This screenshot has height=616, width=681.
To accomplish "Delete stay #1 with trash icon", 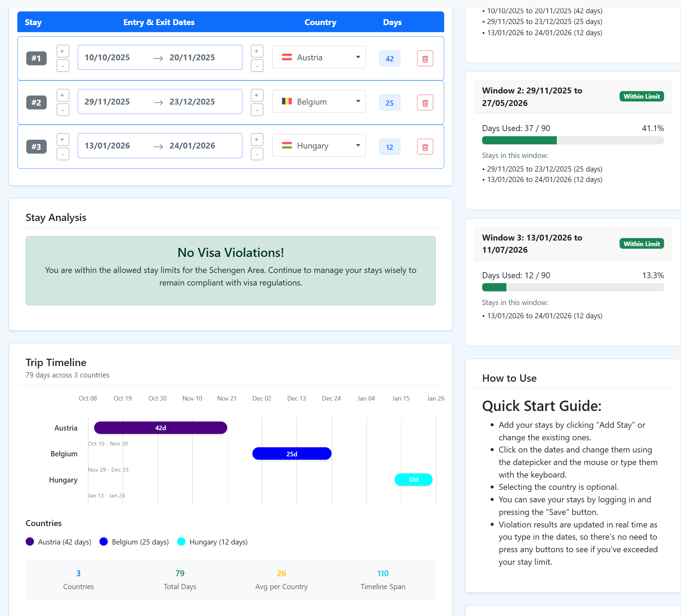I will tap(425, 59).
